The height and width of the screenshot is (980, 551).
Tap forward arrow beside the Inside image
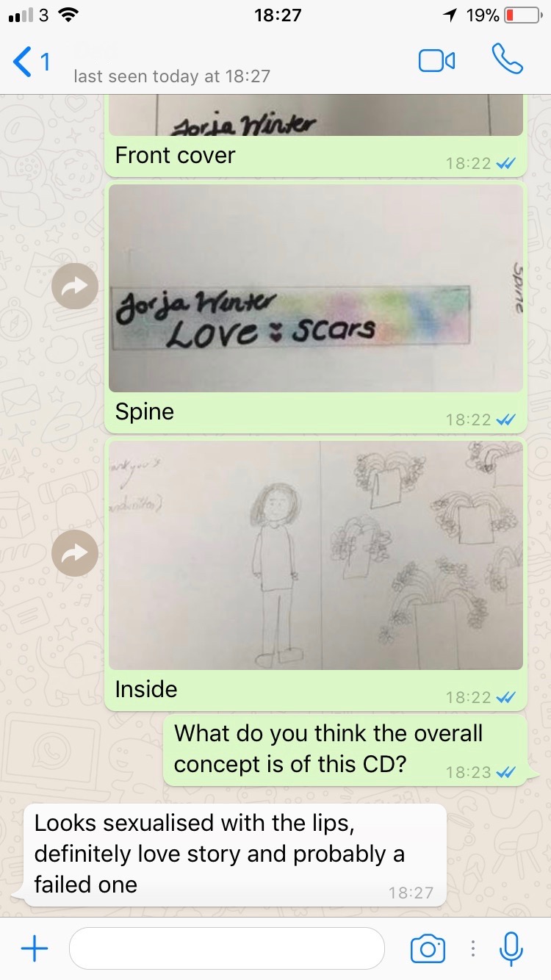pos(75,554)
